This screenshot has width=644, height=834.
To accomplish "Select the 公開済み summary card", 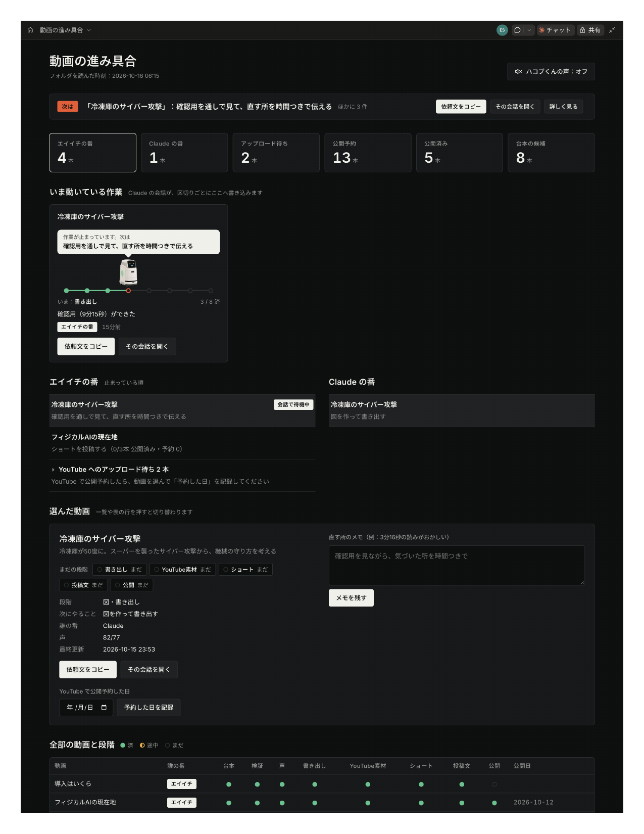I will 460,153.
